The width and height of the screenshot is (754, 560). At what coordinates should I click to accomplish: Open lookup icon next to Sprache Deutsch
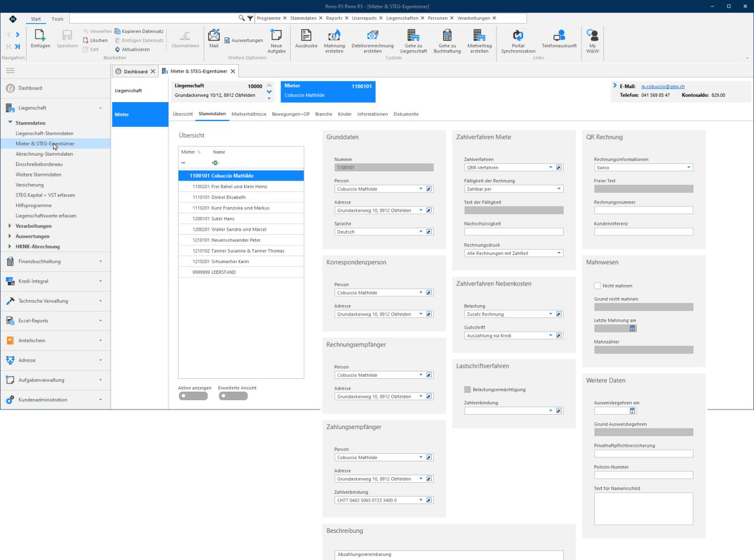[x=429, y=232]
